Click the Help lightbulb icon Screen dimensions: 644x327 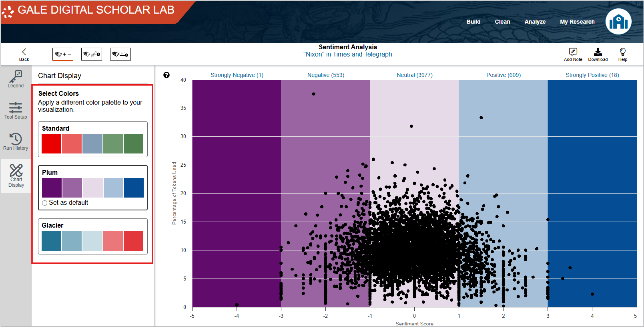click(623, 54)
